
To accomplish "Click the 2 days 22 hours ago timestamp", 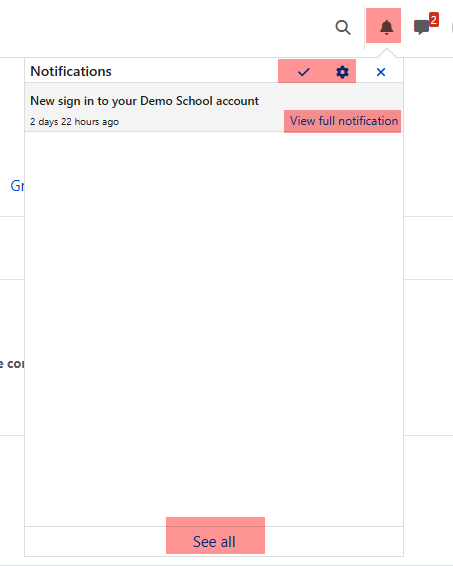I will tap(74, 122).
